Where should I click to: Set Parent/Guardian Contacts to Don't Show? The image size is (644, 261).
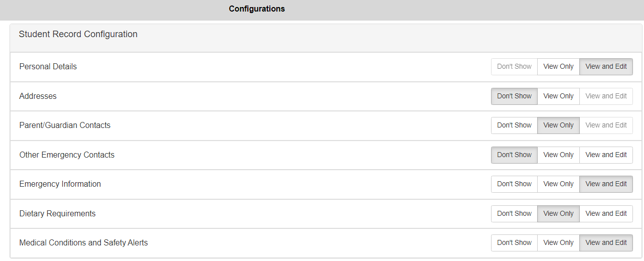pos(514,125)
